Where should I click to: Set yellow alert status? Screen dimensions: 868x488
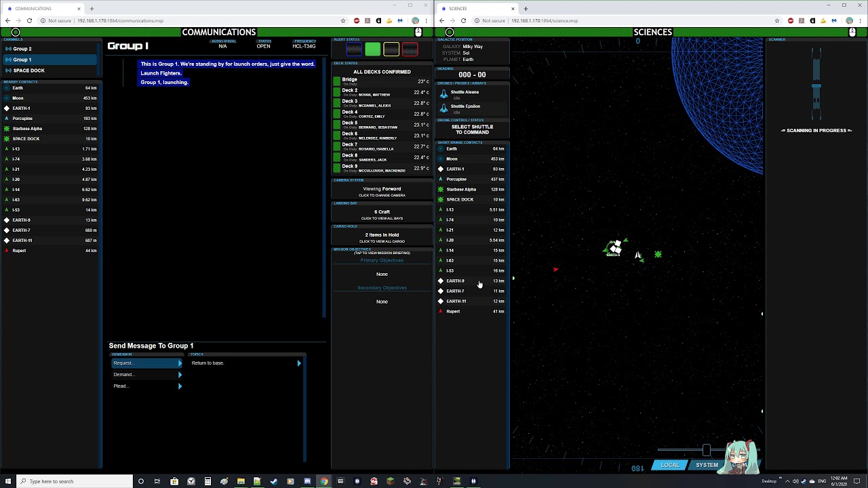[x=391, y=49]
